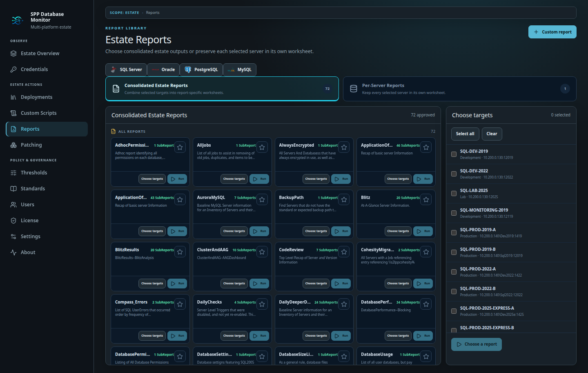Open the About page
This screenshot has height=373, width=588.
click(x=47, y=252)
